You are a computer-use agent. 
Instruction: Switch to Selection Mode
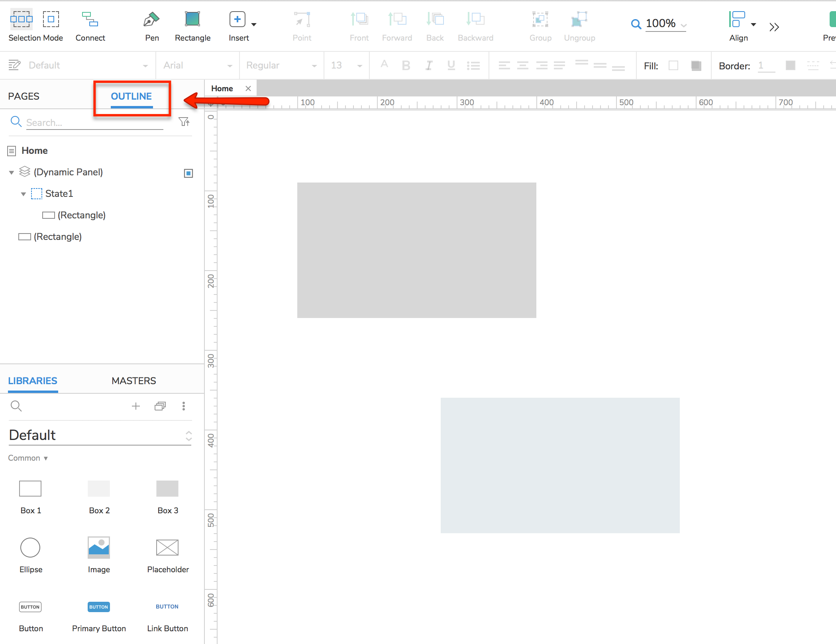[x=22, y=19]
